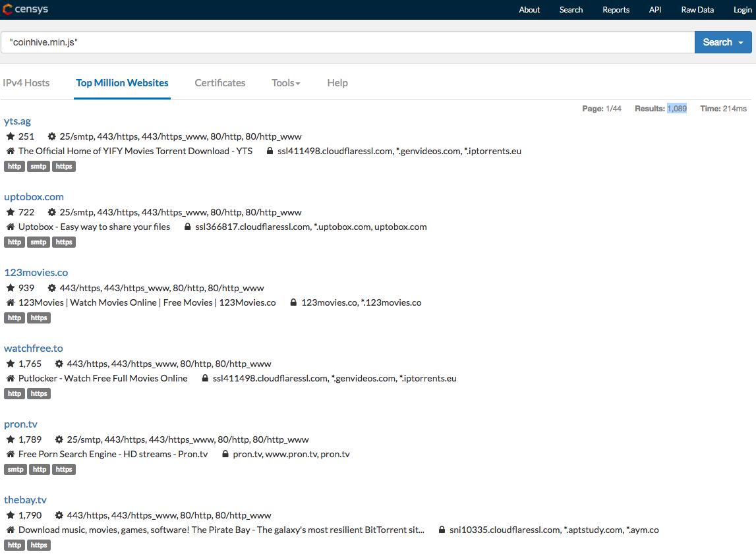756x560 pixels.
Task: Open the Search button dropdown arrow
Action: pyautogui.click(x=741, y=43)
